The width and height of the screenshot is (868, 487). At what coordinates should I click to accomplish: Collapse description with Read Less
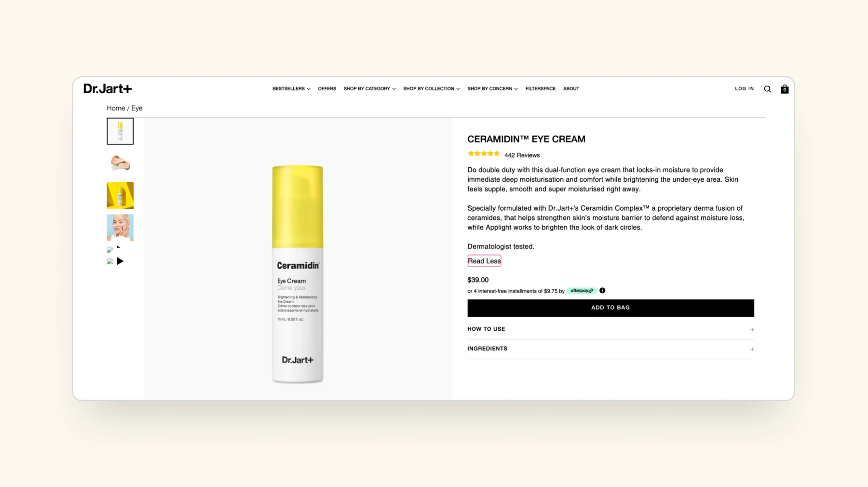[484, 261]
